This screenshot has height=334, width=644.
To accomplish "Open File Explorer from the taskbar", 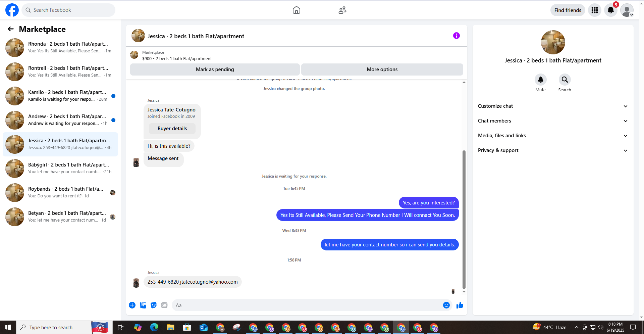I will click(171, 327).
